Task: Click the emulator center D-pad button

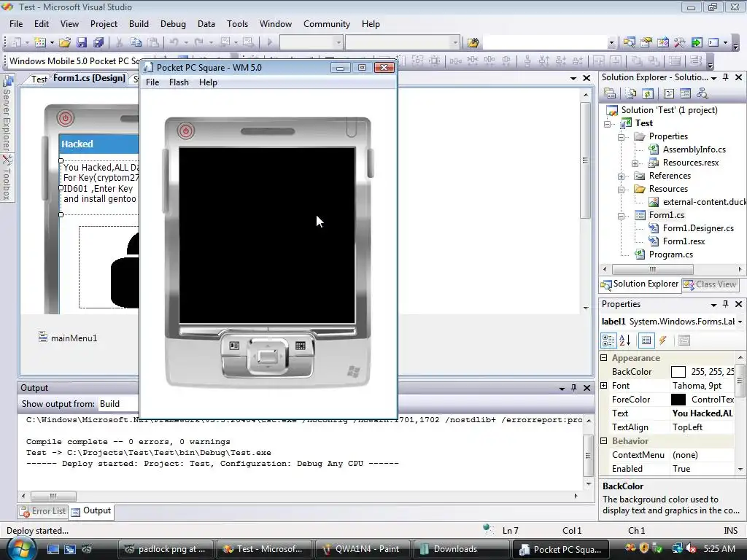Action: (x=267, y=356)
